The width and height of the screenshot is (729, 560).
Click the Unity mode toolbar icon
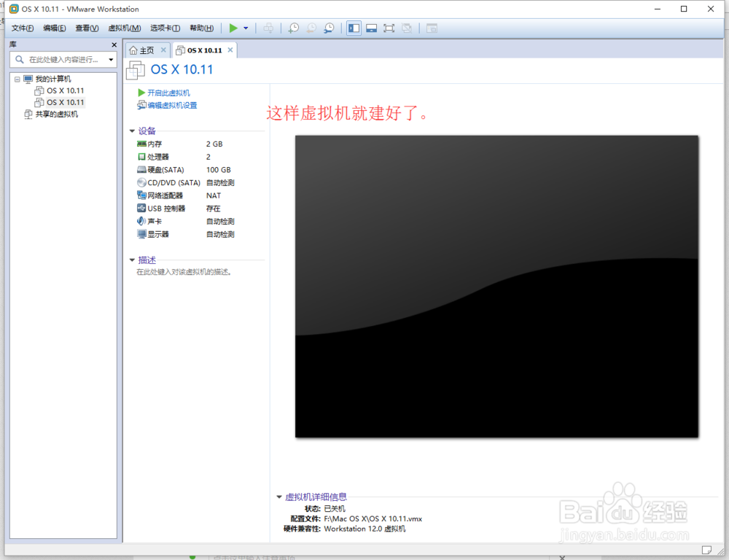(407, 28)
